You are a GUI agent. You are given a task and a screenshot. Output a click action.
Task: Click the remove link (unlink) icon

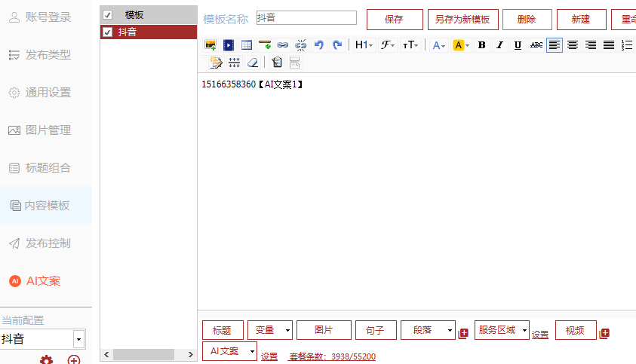click(x=300, y=45)
